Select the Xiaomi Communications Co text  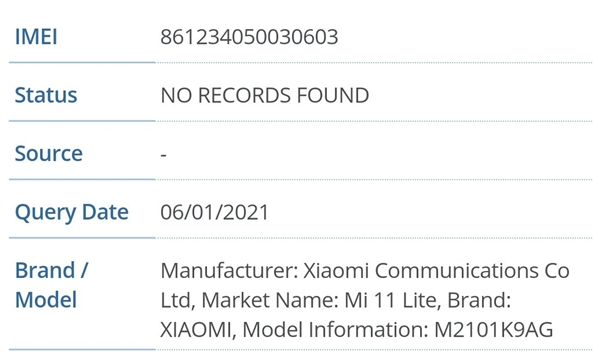436,271
